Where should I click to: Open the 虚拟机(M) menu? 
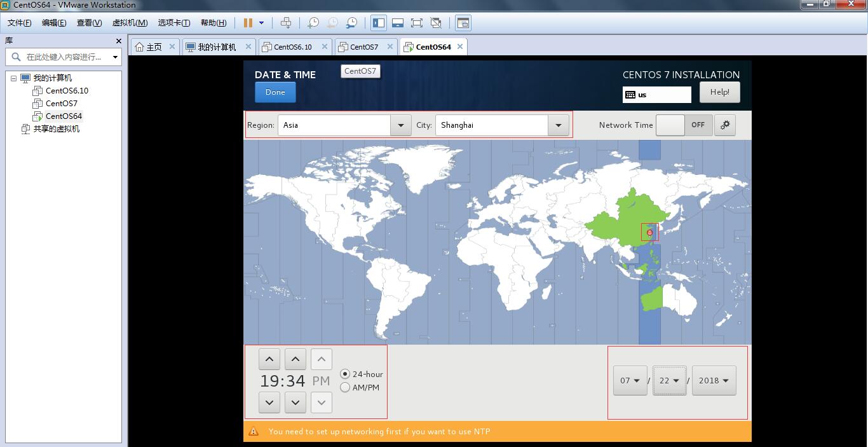[130, 23]
